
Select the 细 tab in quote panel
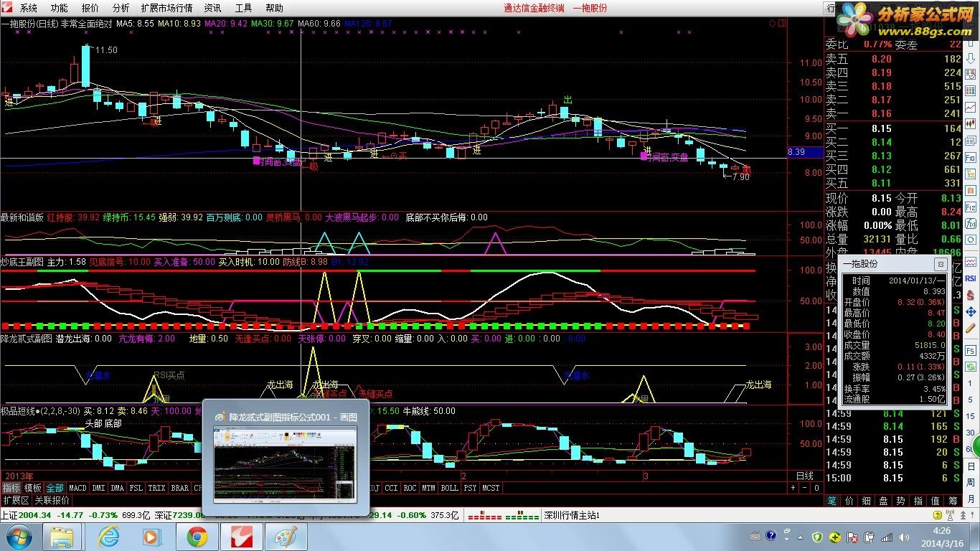click(x=867, y=501)
